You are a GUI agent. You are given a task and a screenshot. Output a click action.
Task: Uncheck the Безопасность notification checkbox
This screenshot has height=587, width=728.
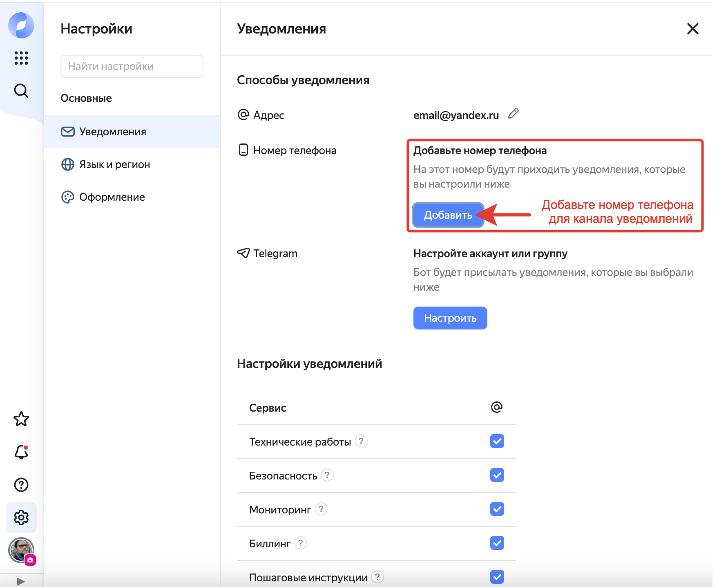tap(497, 475)
